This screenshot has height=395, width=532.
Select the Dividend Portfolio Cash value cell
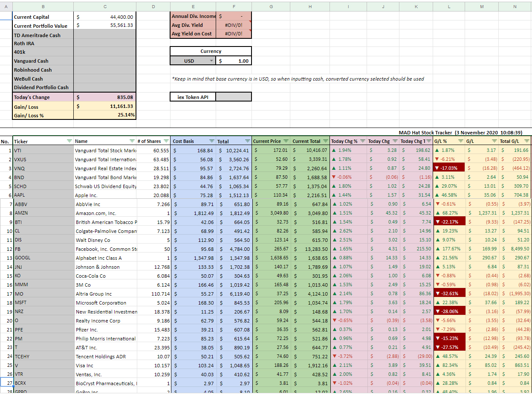105,87
